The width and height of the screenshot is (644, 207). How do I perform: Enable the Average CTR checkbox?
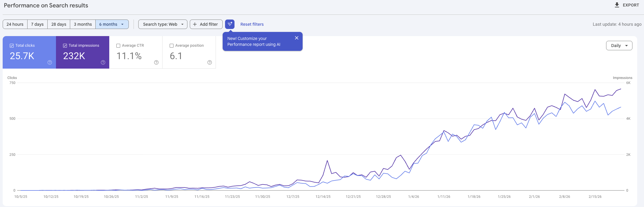[118, 46]
